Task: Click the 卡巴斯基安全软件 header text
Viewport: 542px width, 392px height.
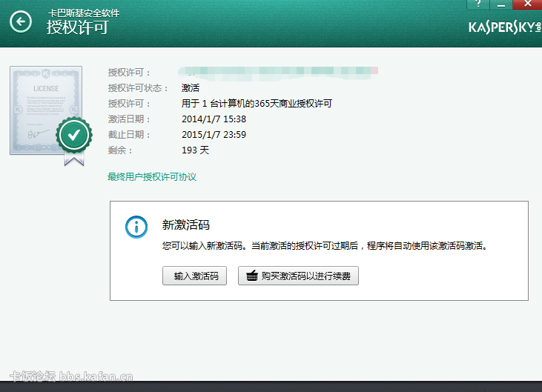Action: (x=84, y=13)
